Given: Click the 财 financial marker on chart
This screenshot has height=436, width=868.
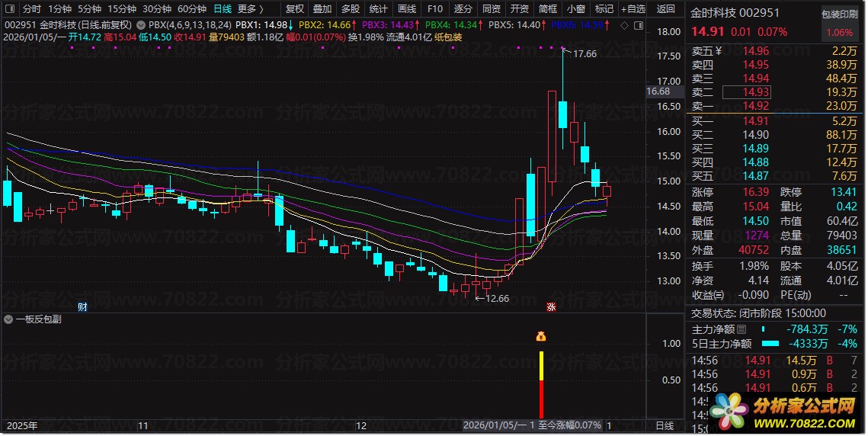Looking at the screenshot, I should (83, 306).
